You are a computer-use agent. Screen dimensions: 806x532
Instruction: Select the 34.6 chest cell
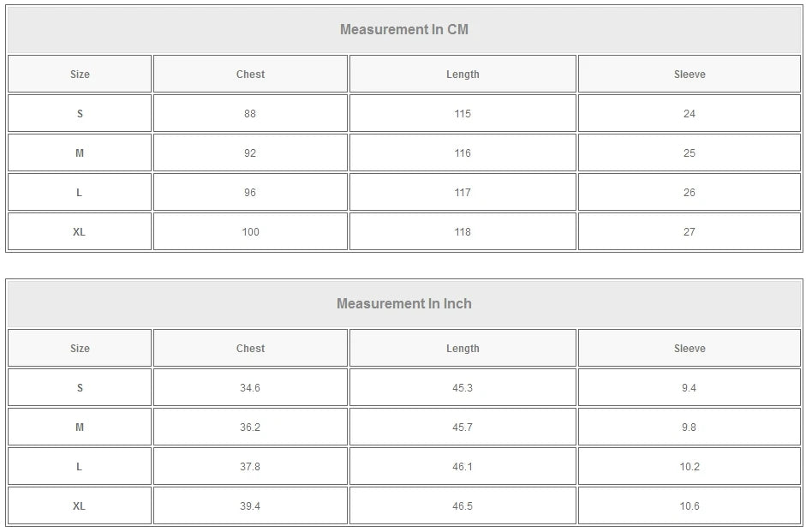[x=250, y=388]
